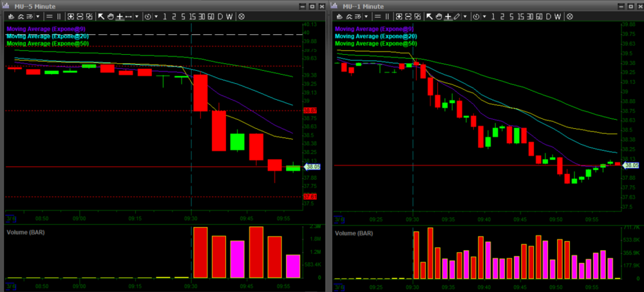Image resolution: width=644 pixels, height=292 pixels.
Task: Click the MU--5 Minute window title
Action: point(37,5)
